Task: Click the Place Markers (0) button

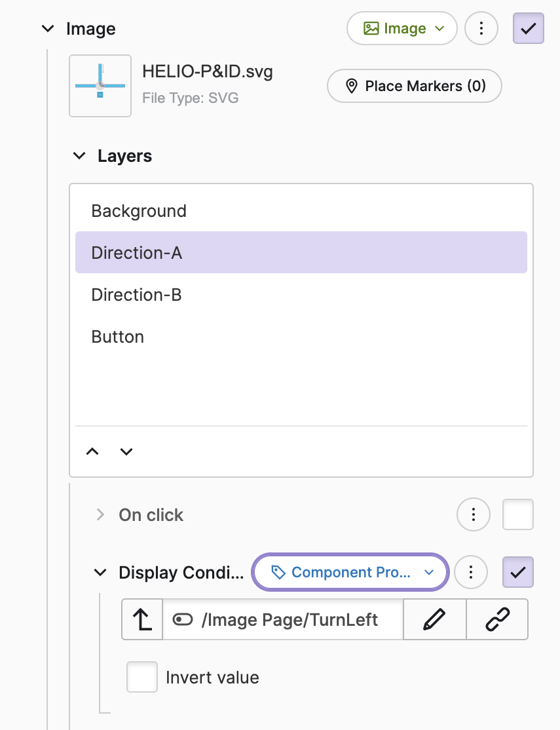Action: (x=414, y=86)
